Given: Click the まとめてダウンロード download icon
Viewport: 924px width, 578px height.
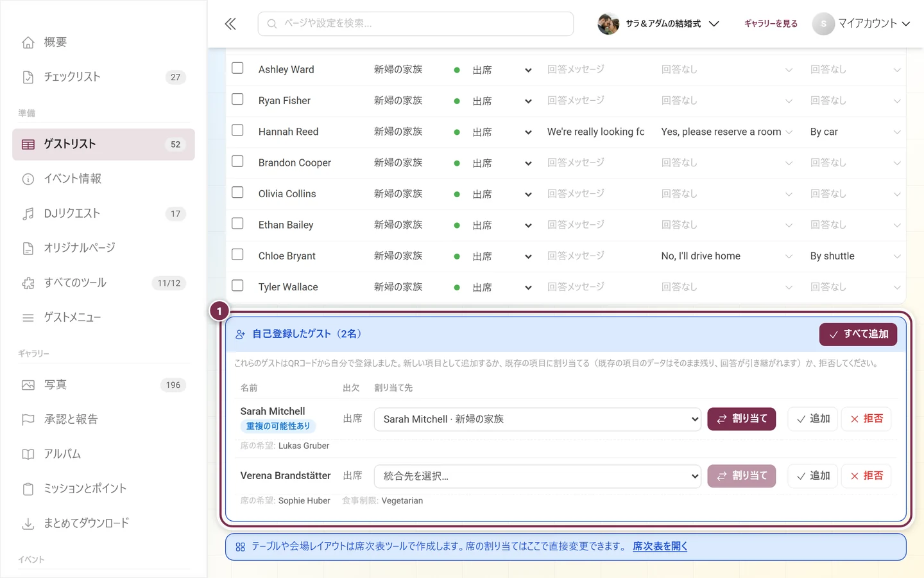Looking at the screenshot, I should (28, 524).
